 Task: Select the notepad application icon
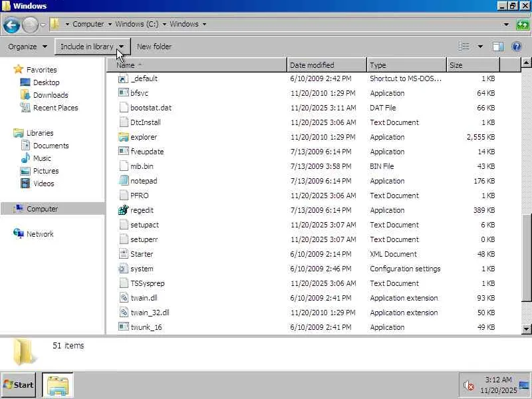(x=124, y=180)
